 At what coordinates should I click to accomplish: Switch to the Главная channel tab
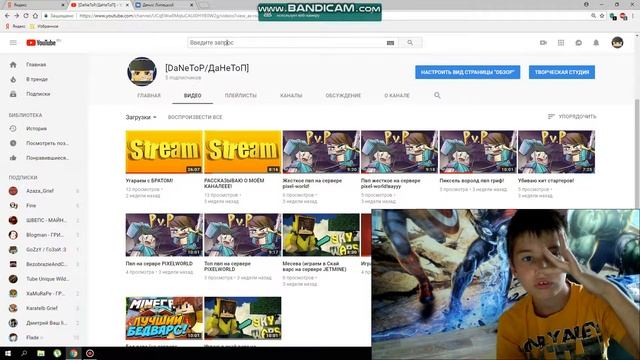pyautogui.click(x=149, y=96)
